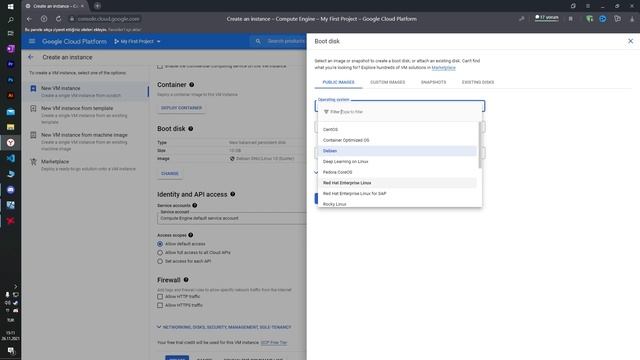Select New VM instance from template

pyautogui.click(x=86, y=115)
